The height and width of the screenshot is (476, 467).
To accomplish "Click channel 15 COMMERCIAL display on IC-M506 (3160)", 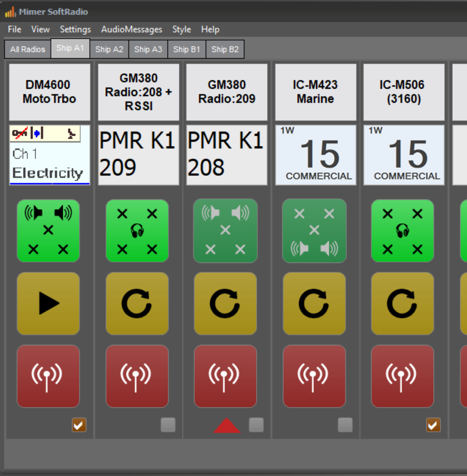I will pyautogui.click(x=404, y=155).
